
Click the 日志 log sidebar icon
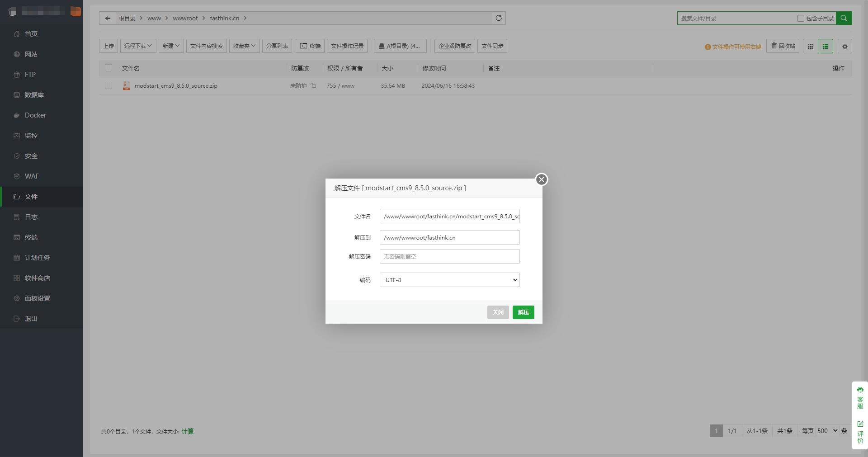pyautogui.click(x=17, y=217)
